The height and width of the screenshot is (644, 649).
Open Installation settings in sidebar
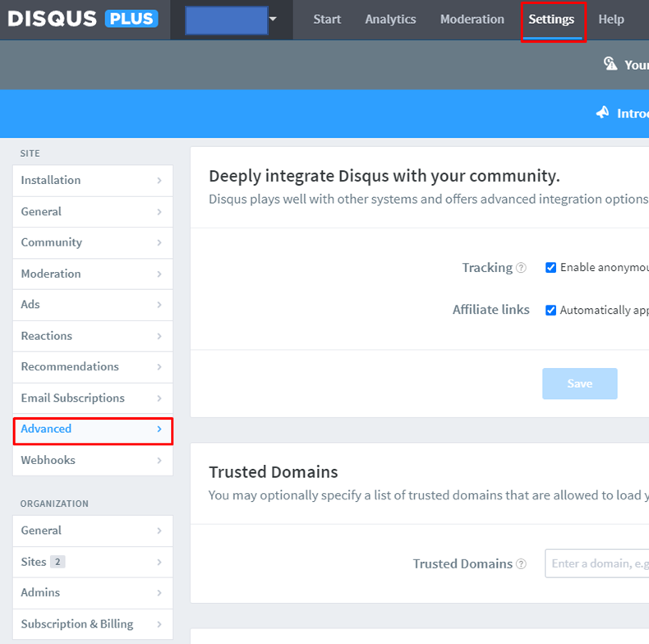[x=93, y=181]
